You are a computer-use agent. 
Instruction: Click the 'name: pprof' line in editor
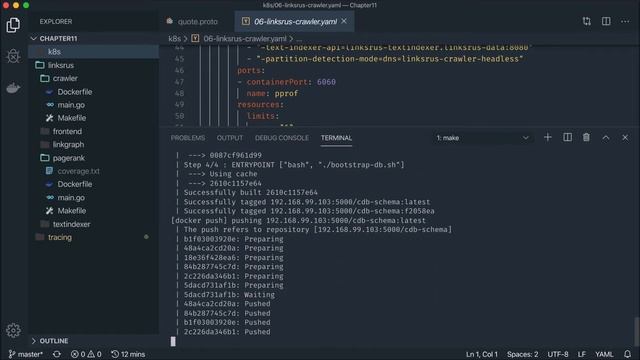272,93
